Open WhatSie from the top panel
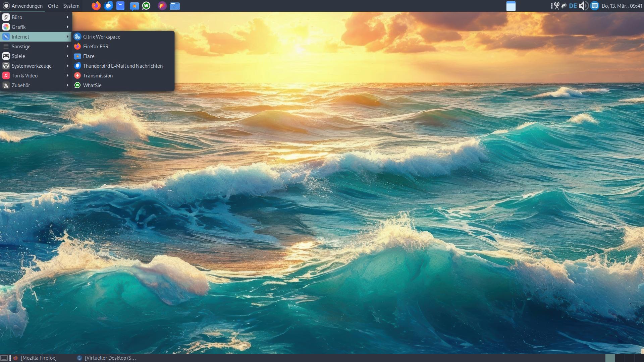The height and width of the screenshot is (362, 644). coord(146,6)
